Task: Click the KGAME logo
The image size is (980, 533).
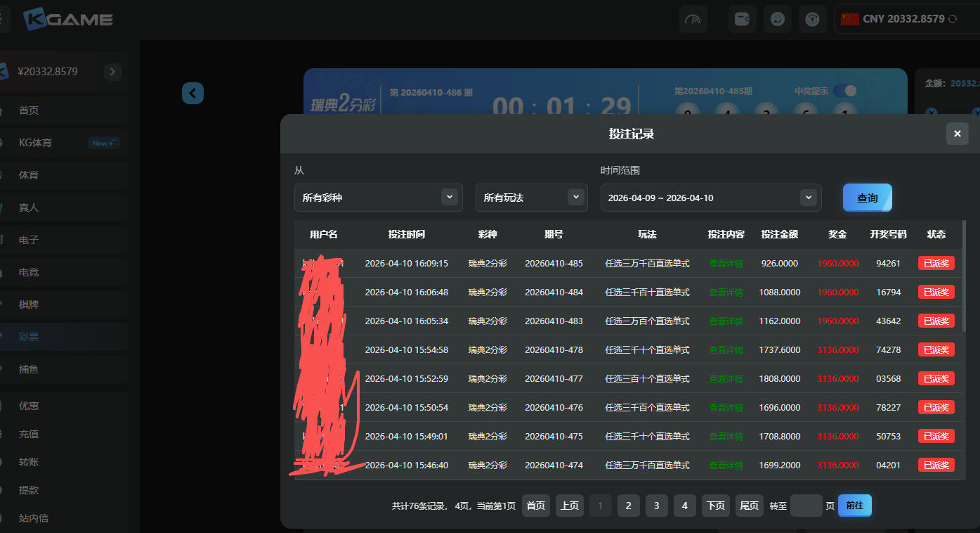Action: point(68,19)
